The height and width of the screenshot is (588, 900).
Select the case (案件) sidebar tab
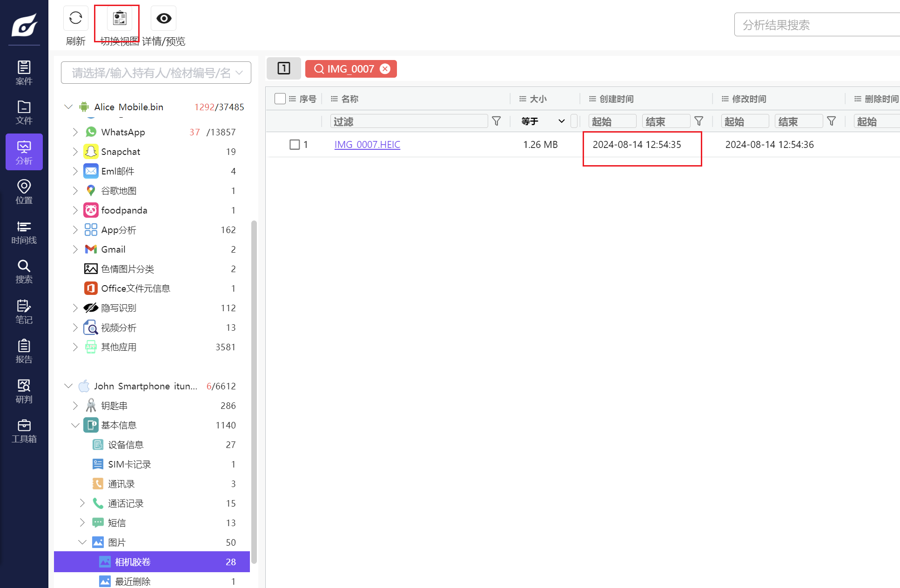tap(24, 73)
